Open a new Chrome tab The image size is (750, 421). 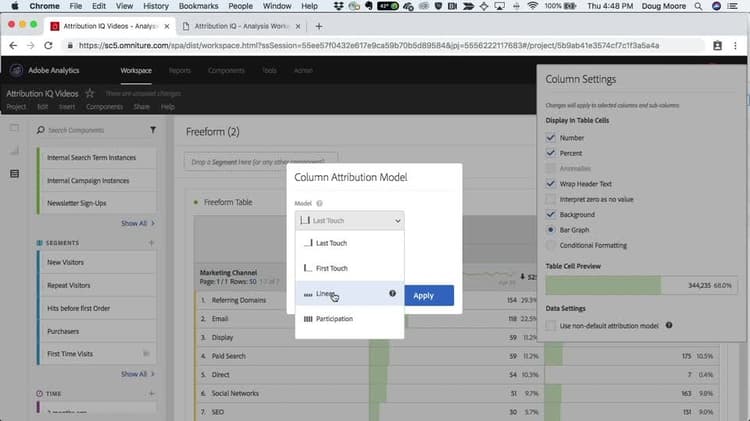(319, 26)
